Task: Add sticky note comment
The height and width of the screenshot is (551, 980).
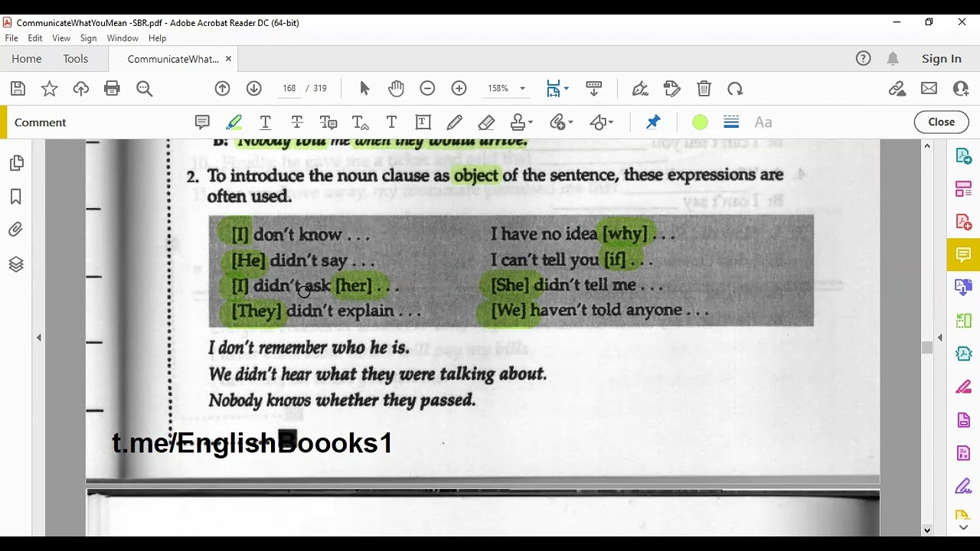Action: pyautogui.click(x=202, y=122)
